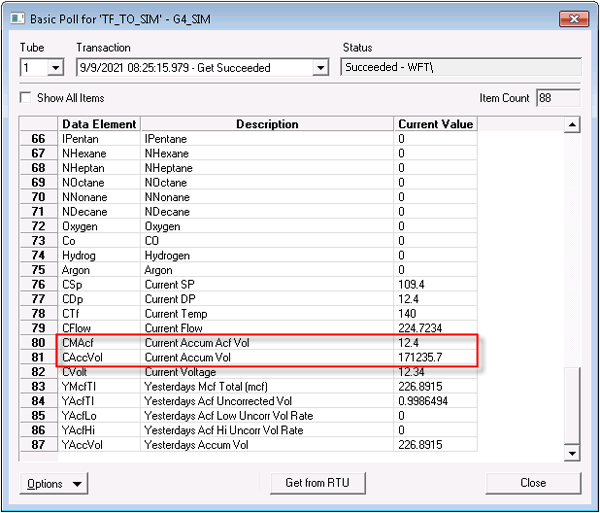Click the Item Count field showing 88
The image size is (600, 513).
(558, 98)
